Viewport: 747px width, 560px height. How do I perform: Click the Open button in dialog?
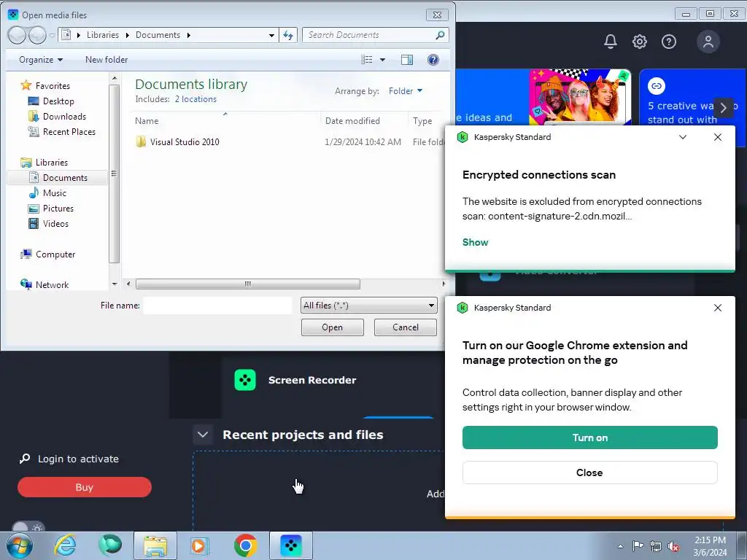tap(332, 327)
